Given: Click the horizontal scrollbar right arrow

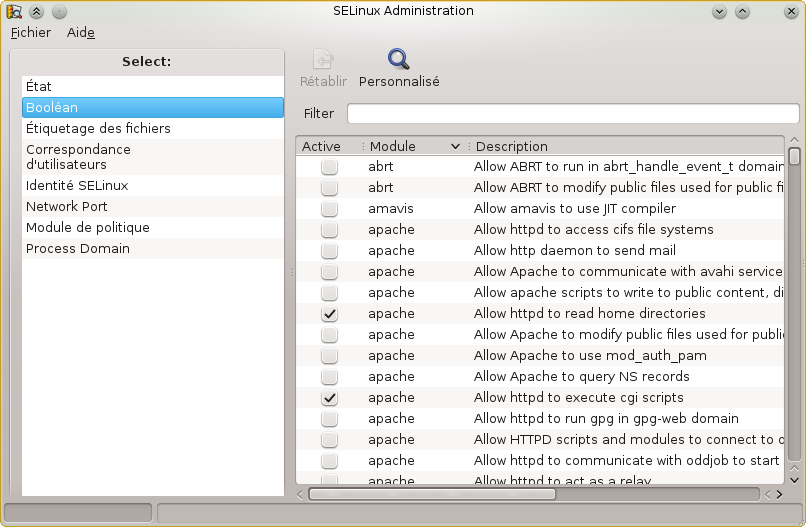Looking at the screenshot, I should [x=779, y=495].
